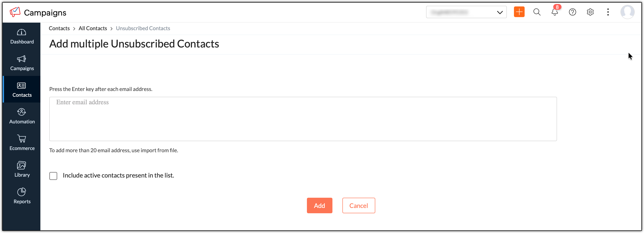This screenshot has width=644, height=233.
Task: Expand the organization dropdown in header
Action: click(x=466, y=12)
